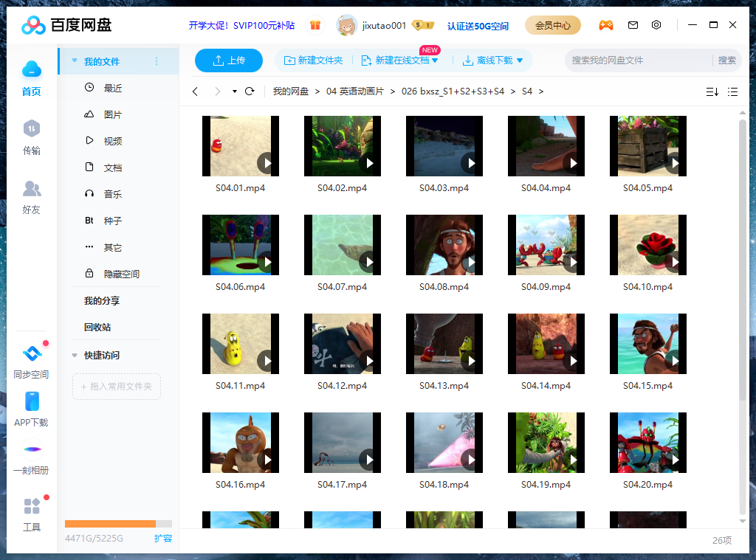756x560 pixels.
Task: Collapse the 我的文件 tree section
Action: pos(75,61)
